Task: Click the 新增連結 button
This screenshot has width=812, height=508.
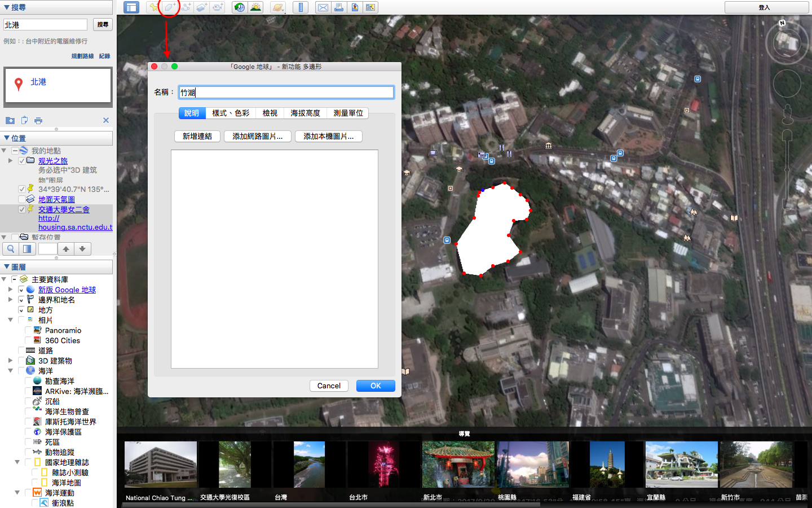Action: point(197,136)
